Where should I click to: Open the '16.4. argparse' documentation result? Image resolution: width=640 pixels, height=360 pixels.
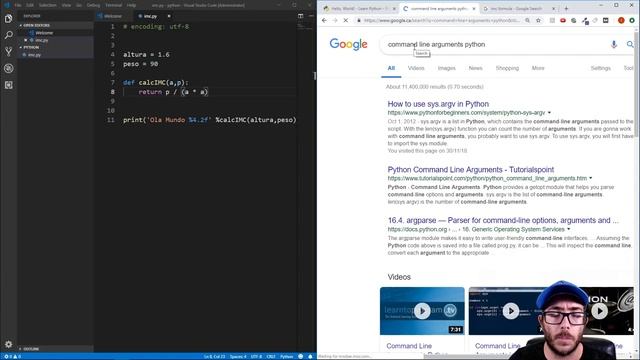click(503, 220)
